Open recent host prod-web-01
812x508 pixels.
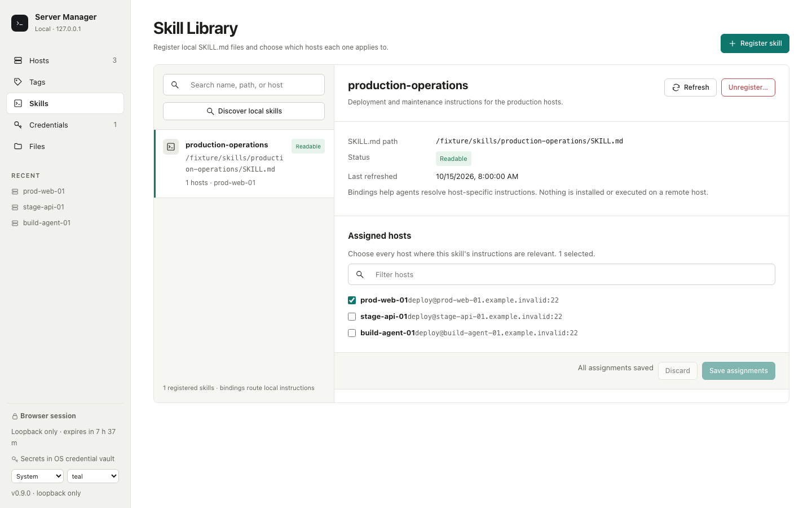[44, 191]
